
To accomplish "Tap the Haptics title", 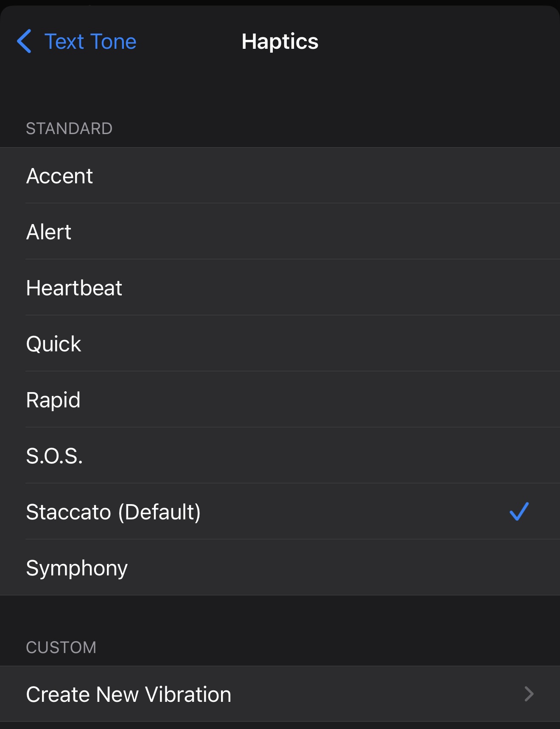I will [280, 42].
